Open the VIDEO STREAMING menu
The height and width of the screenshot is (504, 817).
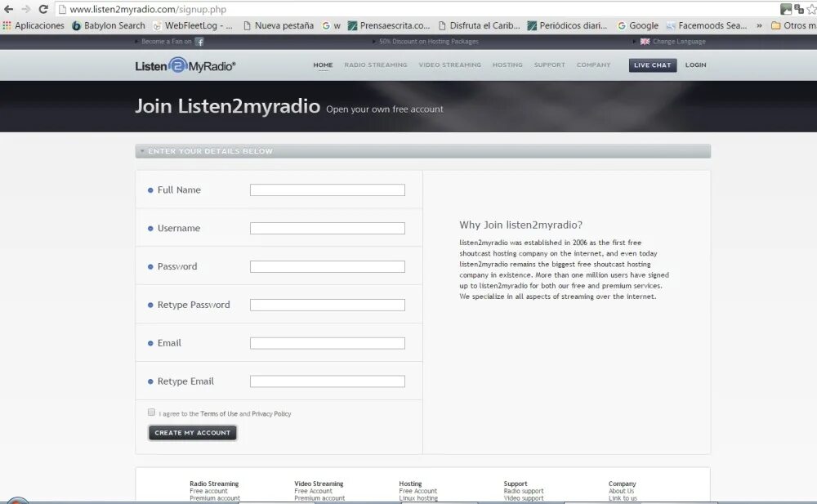click(x=449, y=65)
